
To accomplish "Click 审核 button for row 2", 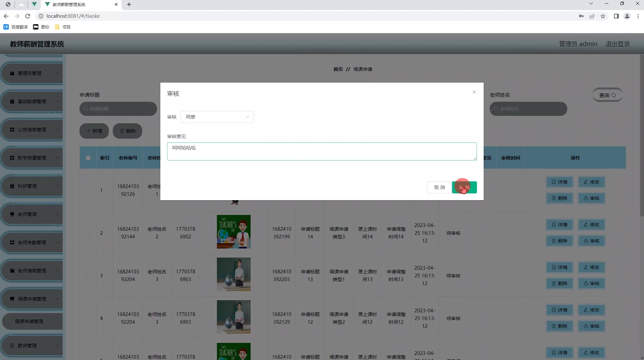I will [x=591, y=241].
